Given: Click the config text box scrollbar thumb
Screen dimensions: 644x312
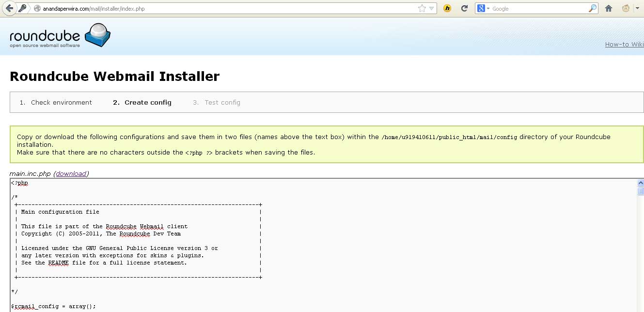Looking at the screenshot, I should tap(640, 191).
